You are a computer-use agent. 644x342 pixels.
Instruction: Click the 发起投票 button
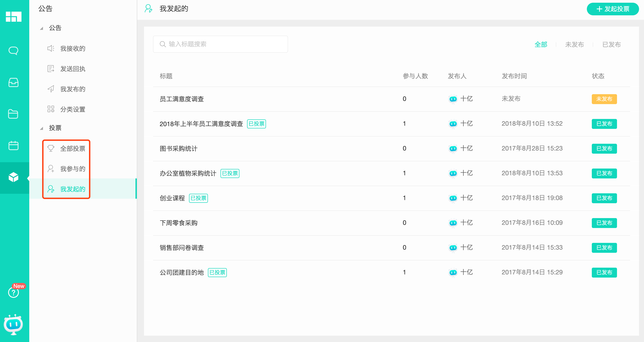click(x=612, y=9)
